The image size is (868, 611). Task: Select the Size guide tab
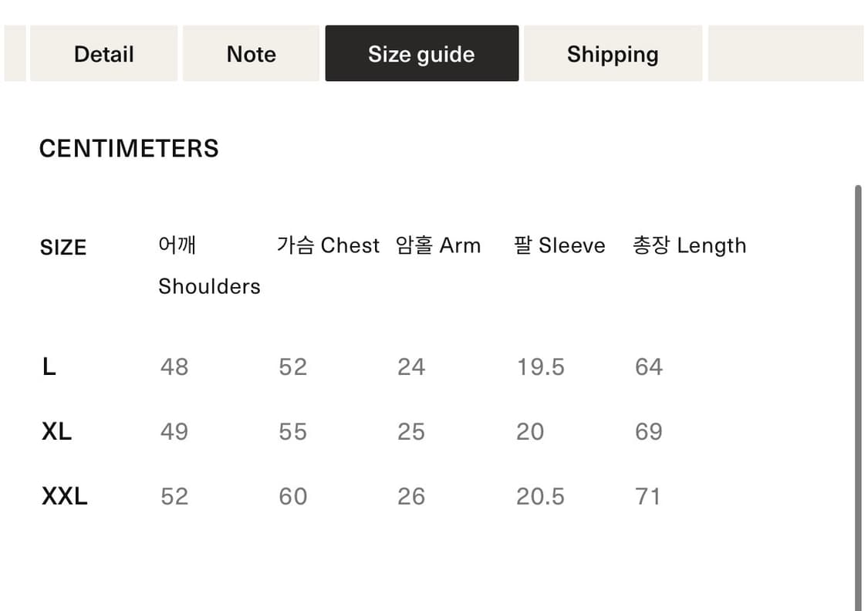coord(421,53)
